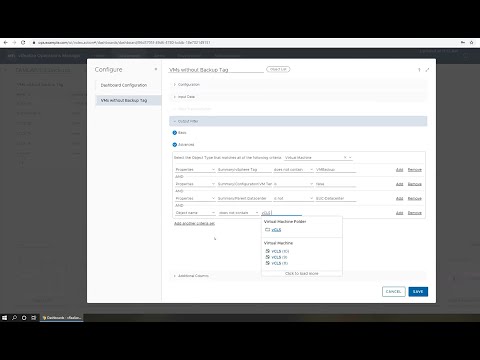Click the browser back arrow
The image size is (480, 360).
tap(6, 42)
